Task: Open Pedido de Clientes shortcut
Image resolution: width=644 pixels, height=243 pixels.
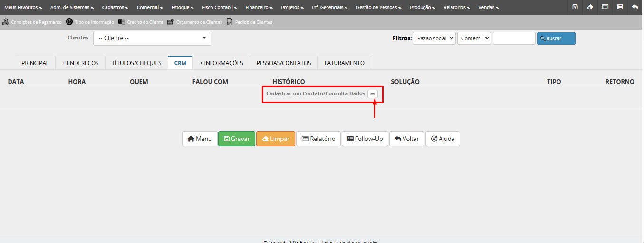Action: click(x=250, y=22)
